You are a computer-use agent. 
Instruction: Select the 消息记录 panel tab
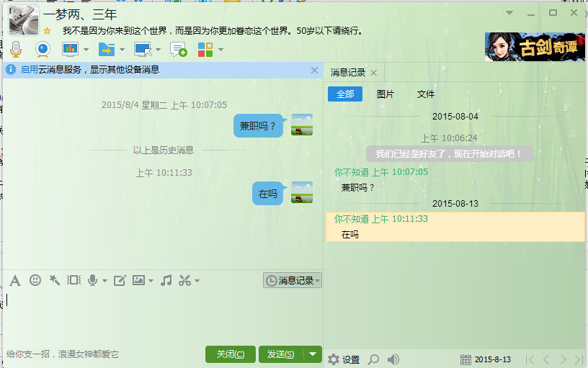click(347, 72)
